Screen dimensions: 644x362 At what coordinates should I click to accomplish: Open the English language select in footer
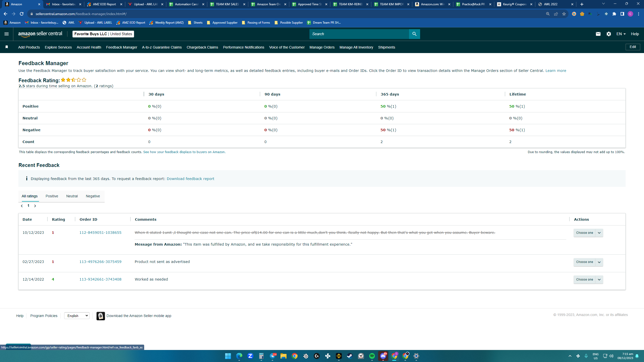coord(77,316)
